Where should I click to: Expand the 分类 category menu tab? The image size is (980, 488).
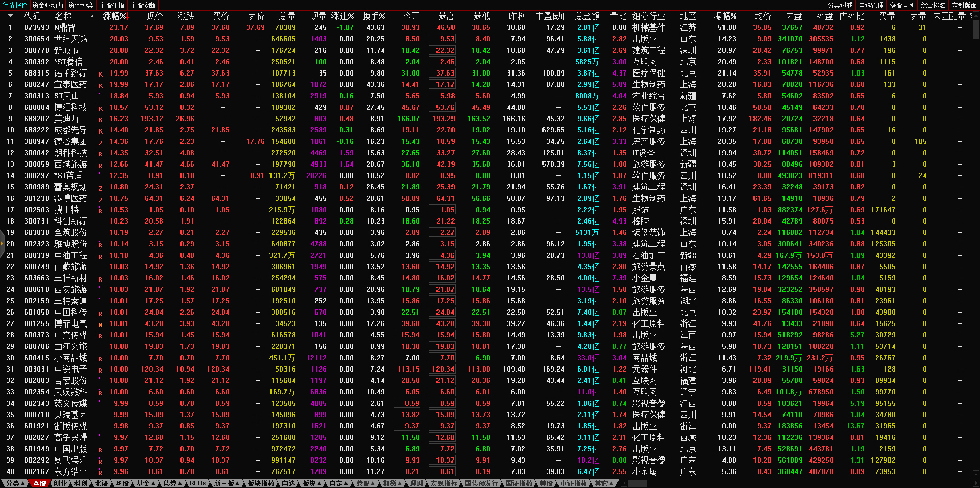pyautogui.click(x=15, y=483)
